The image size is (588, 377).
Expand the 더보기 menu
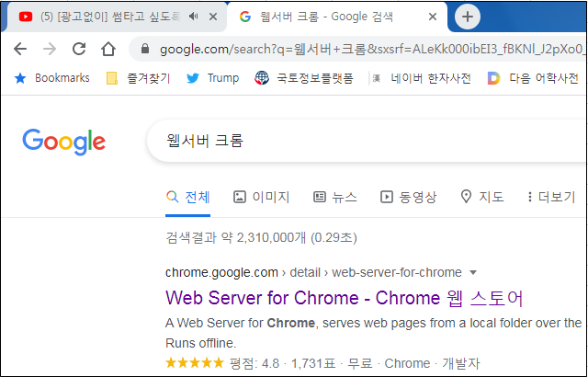[551, 197]
